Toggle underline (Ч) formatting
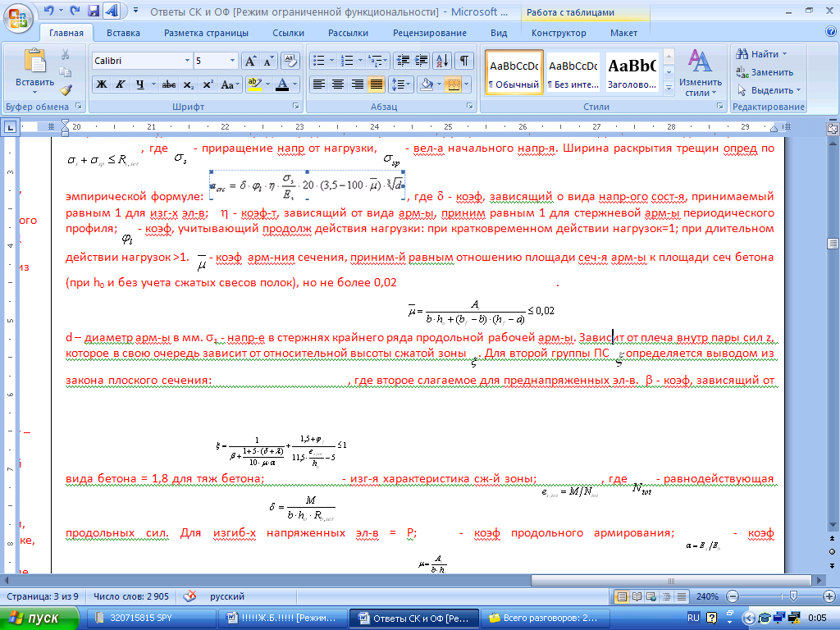 (139, 84)
